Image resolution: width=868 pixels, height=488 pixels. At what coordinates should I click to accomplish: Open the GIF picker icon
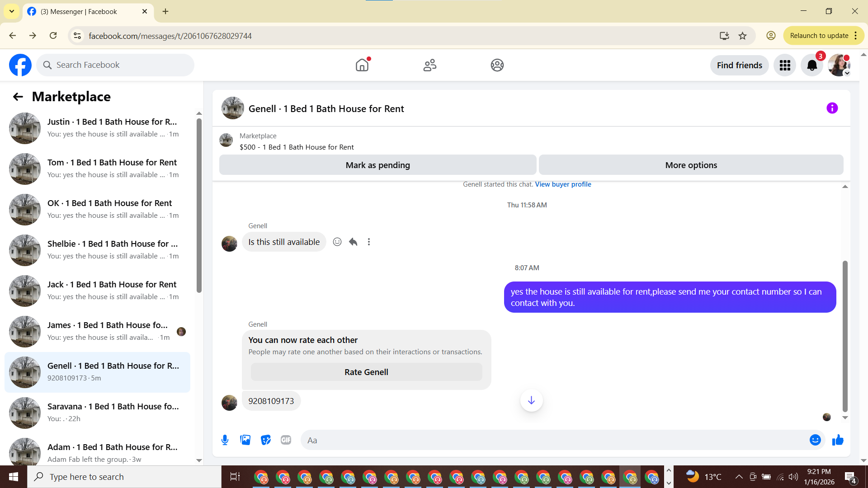click(286, 440)
